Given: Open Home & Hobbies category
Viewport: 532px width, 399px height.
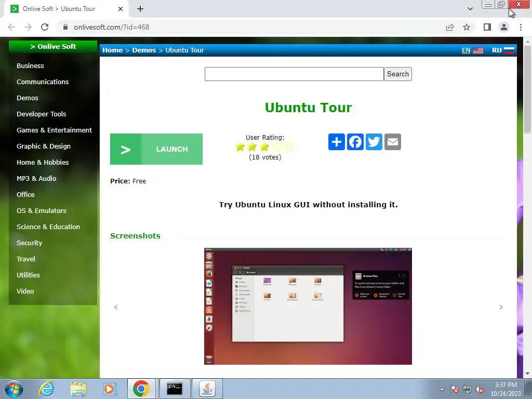Looking at the screenshot, I should 43,163.
